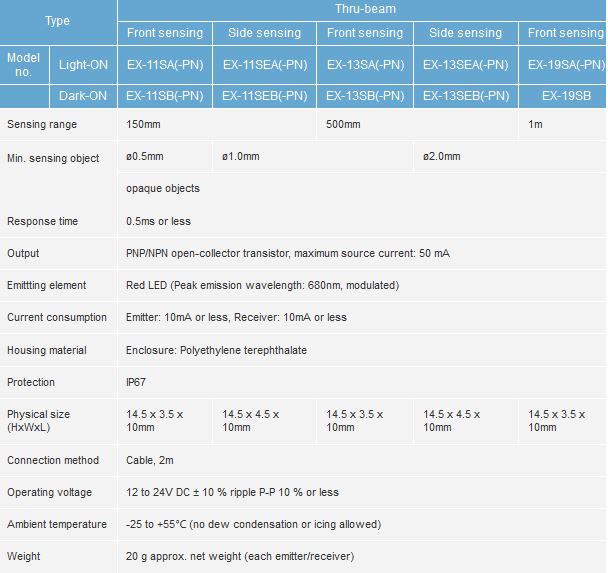Select the Dark-ON row label
Screen dimensions: 608x573
(84, 97)
